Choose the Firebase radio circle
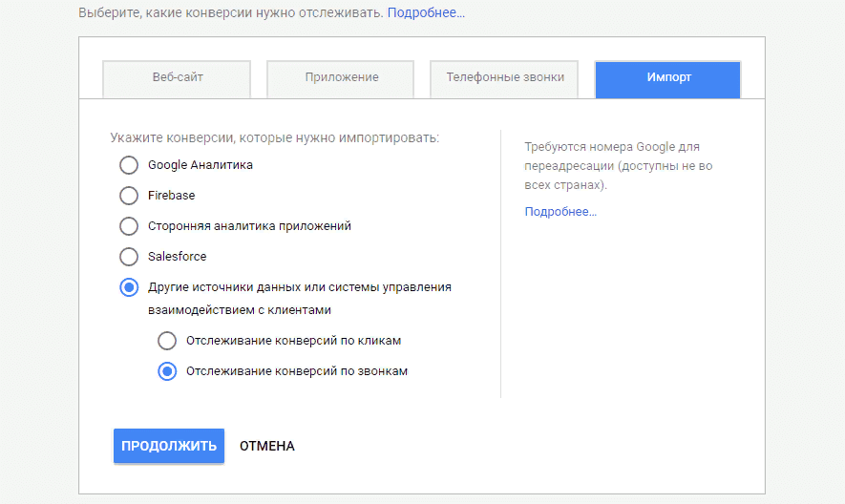 coord(129,196)
